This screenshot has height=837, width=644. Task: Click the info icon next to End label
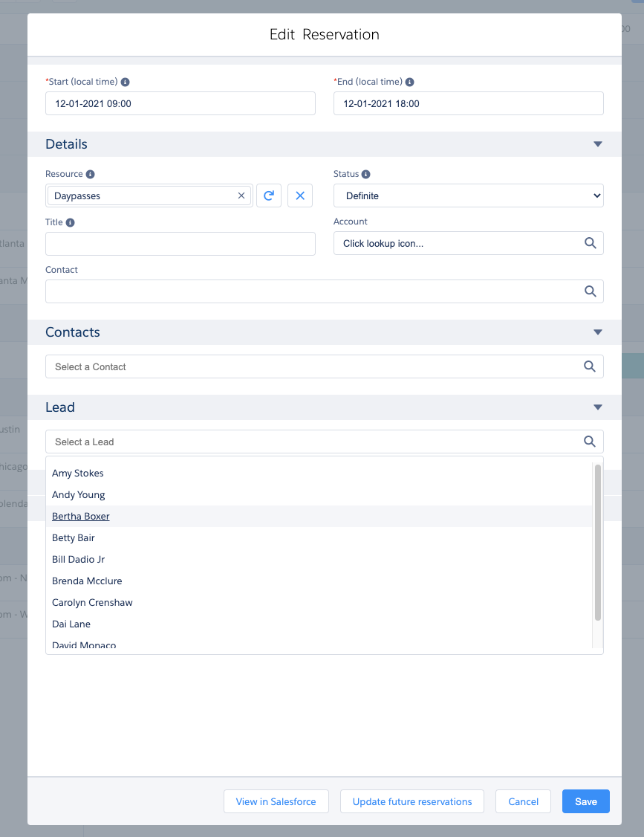[410, 83]
